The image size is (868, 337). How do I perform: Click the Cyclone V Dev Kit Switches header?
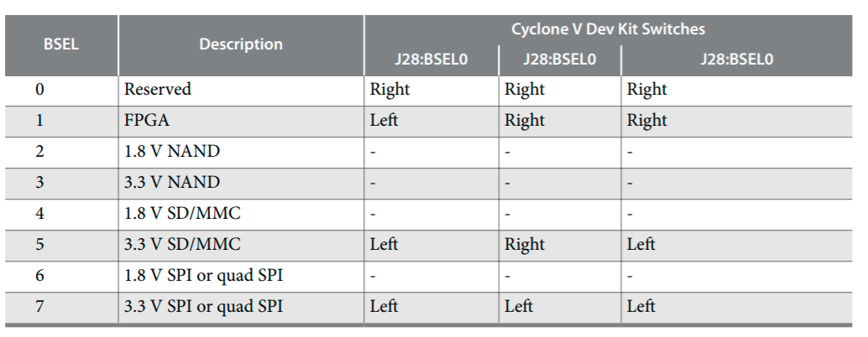(x=608, y=29)
